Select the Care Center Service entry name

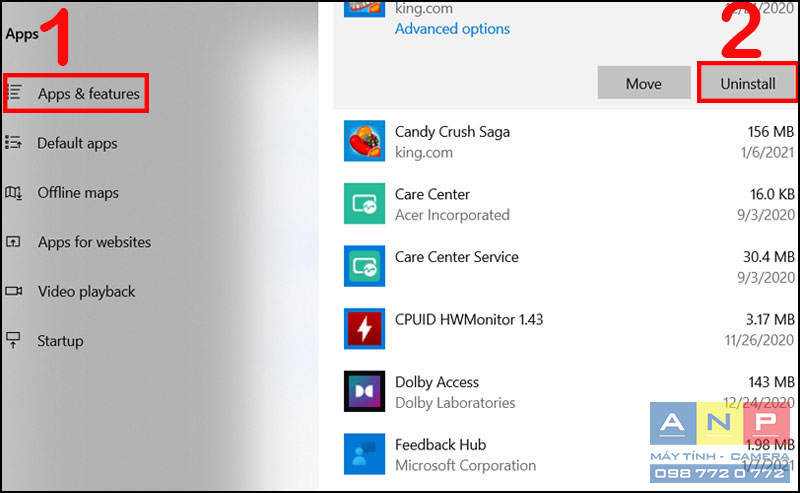[x=457, y=257]
